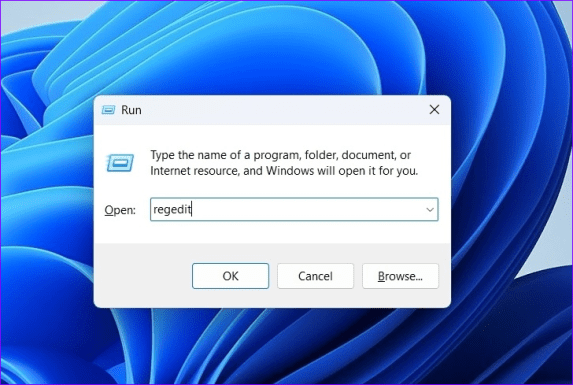The width and height of the screenshot is (573, 385).
Task: Close the Run dialog with X
Action: (x=434, y=110)
